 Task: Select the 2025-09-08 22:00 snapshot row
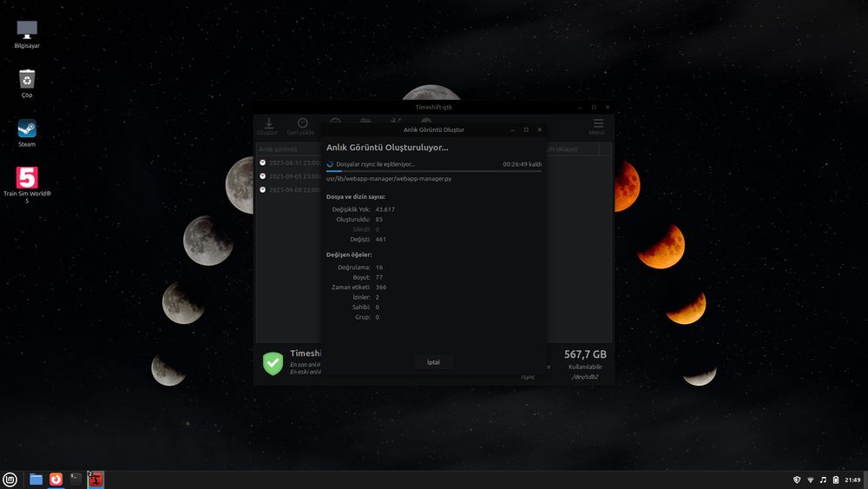pos(289,189)
